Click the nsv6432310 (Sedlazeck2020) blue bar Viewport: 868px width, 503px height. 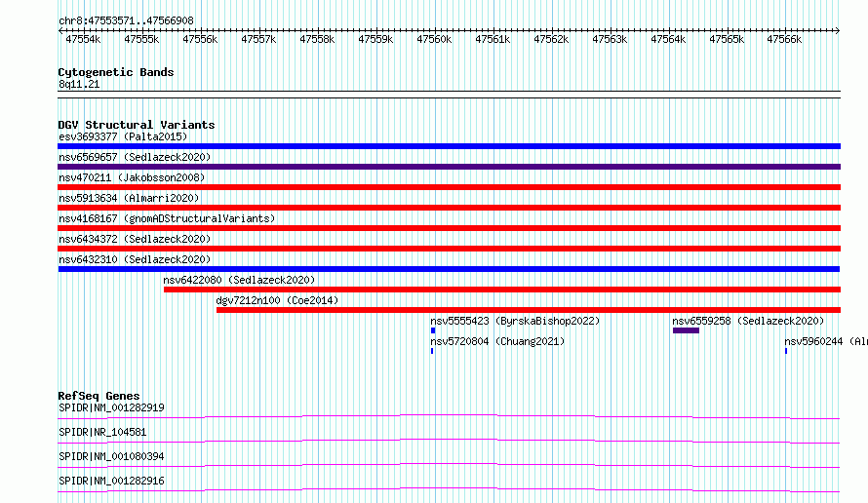click(x=449, y=269)
